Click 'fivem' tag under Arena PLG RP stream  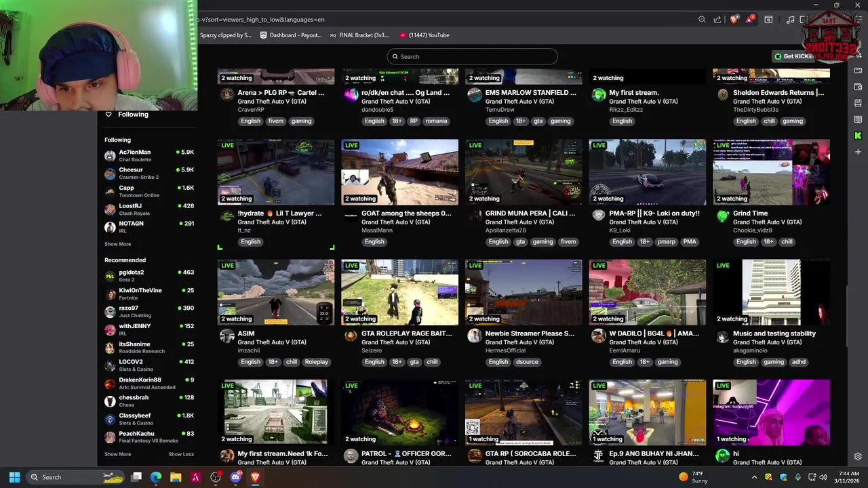click(x=275, y=121)
